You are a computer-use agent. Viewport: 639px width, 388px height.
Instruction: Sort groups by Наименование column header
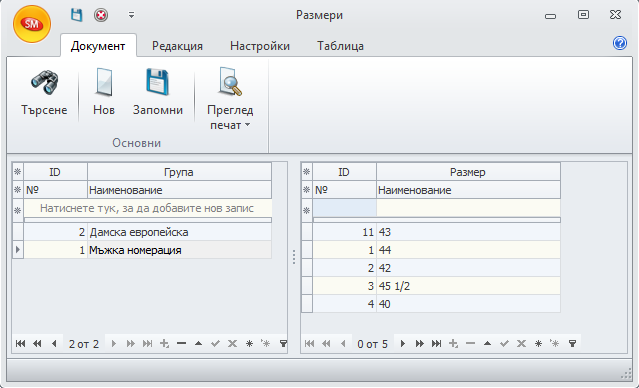pos(179,190)
